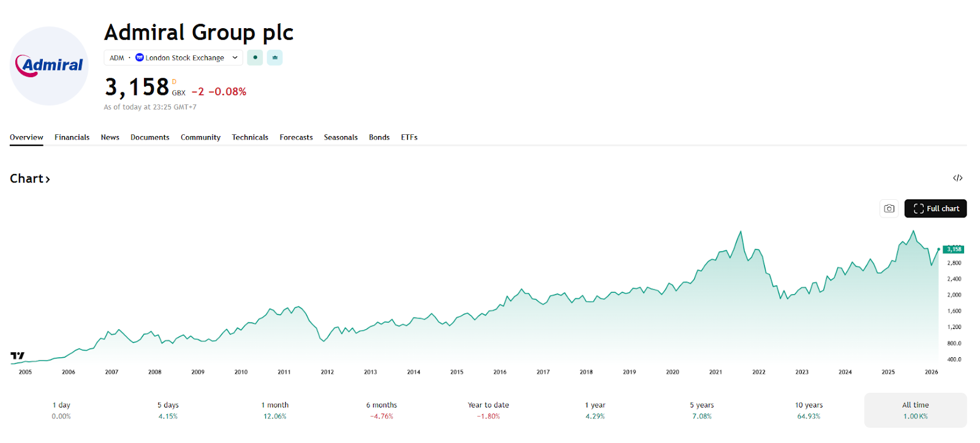Open the ADM exchange selector dropdown
Screen dimensions: 980x443
click(173, 58)
